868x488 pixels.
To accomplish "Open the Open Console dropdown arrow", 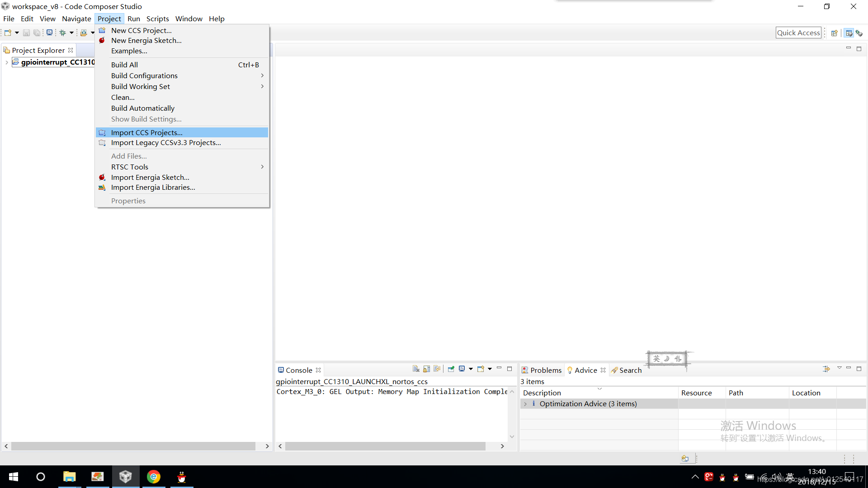I will 490,369.
